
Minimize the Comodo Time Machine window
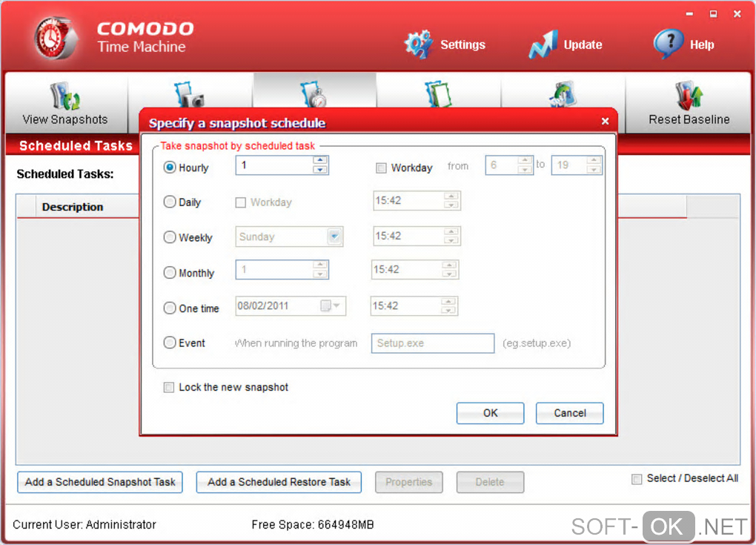(689, 14)
